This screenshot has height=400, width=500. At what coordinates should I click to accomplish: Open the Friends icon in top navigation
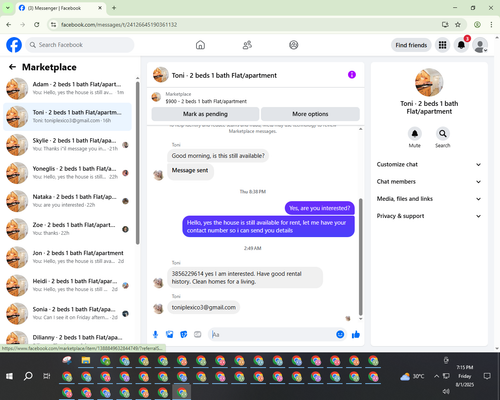pyautogui.click(x=247, y=45)
